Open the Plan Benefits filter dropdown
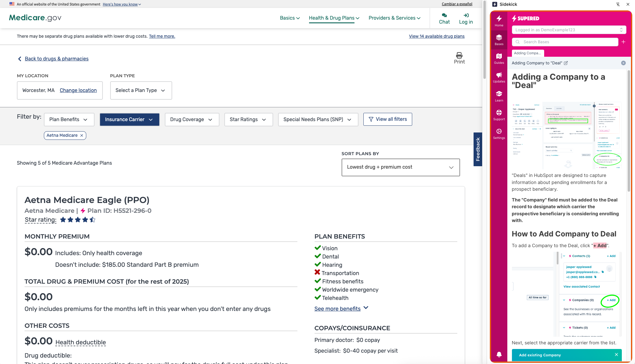The image size is (635, 364). pyautogui.click(x=69, y=120)
